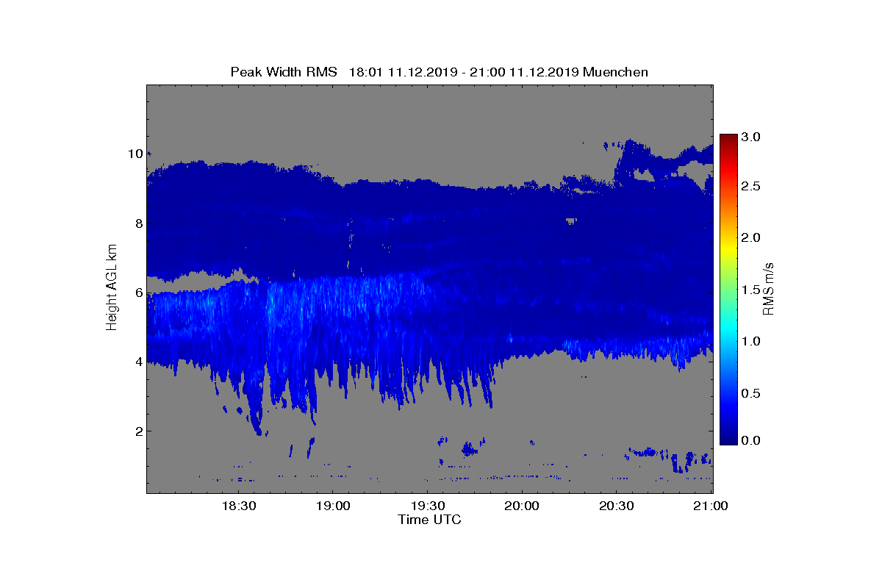Click the height tick label 10
Screen dimensions: 882x588
pos(135,154)
